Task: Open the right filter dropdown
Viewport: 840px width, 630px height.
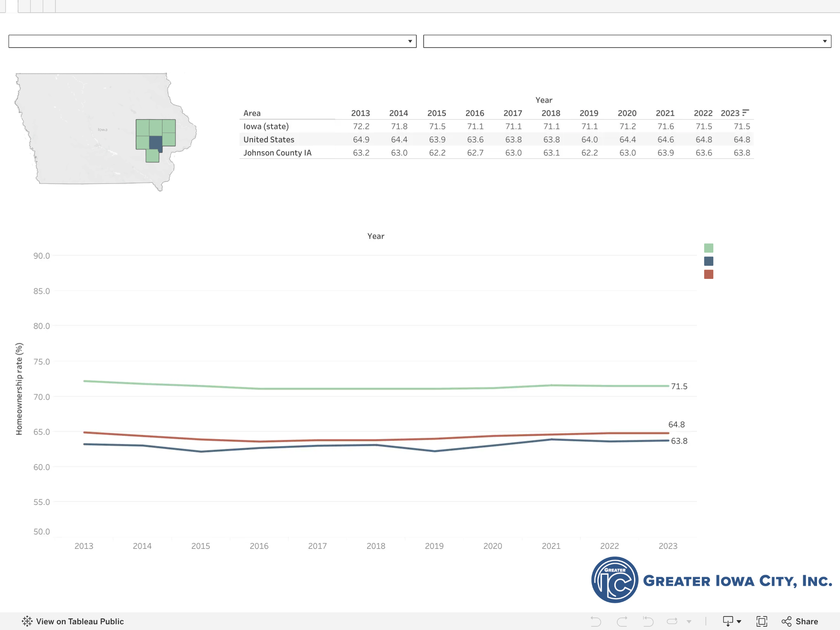Action: 627,41
